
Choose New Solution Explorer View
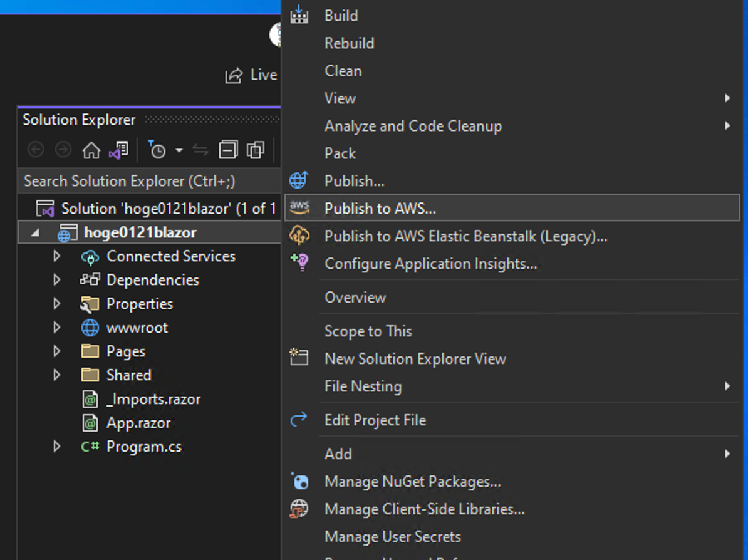pos(512,359)
